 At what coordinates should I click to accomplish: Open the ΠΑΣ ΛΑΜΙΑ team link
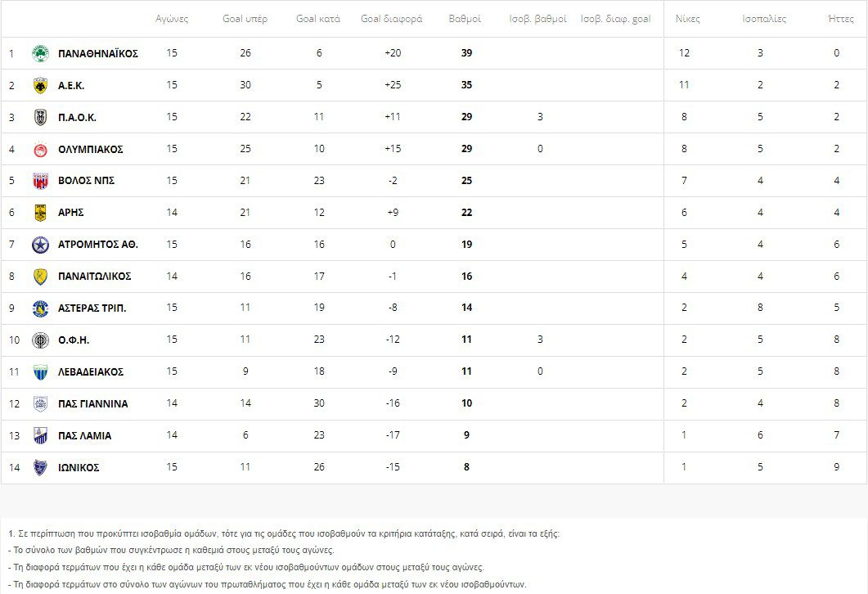(x=84, y=436)
